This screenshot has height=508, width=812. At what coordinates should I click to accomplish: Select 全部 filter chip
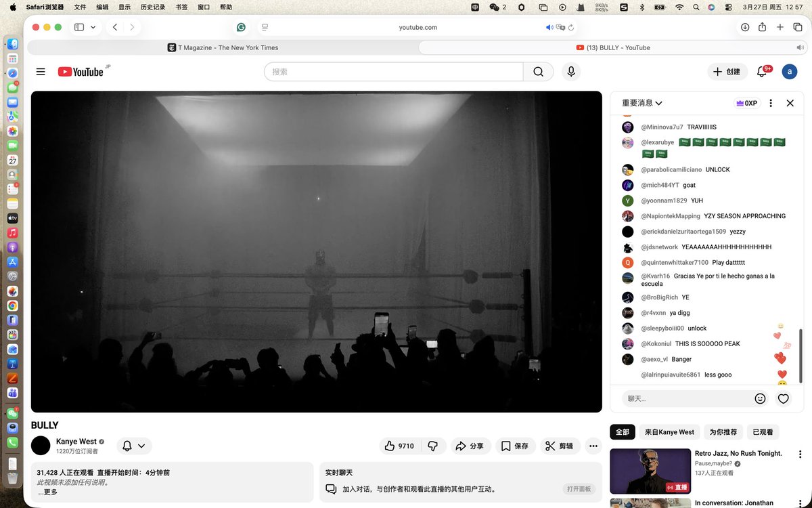(x=623, y=431)
